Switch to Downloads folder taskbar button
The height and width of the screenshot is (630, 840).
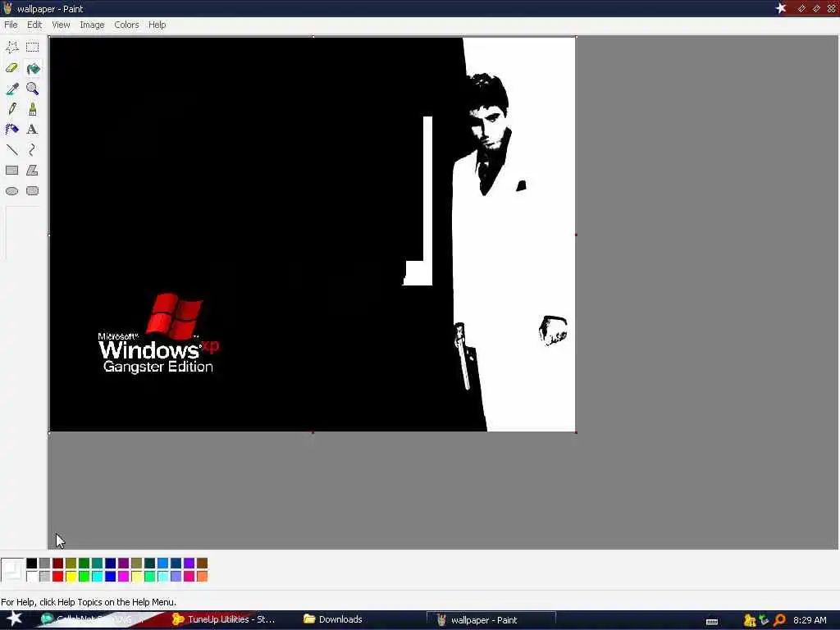[333, 619]
